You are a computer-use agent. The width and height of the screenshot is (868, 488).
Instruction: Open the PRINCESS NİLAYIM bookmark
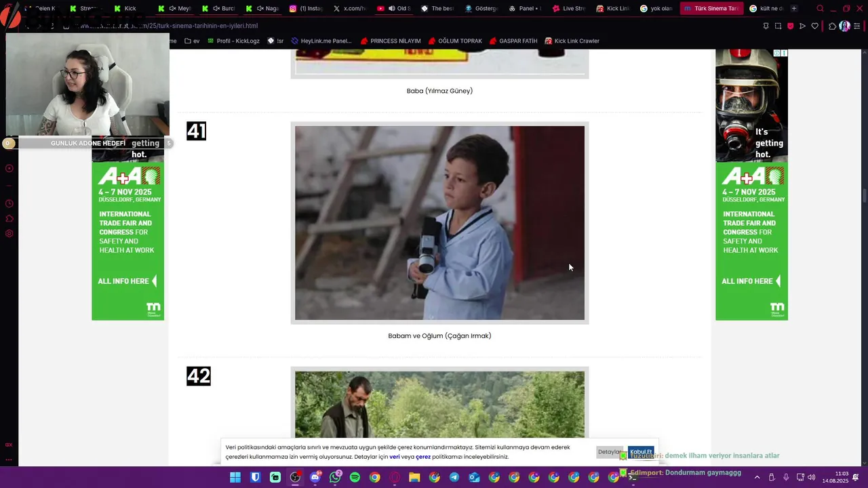coord(391,41)
